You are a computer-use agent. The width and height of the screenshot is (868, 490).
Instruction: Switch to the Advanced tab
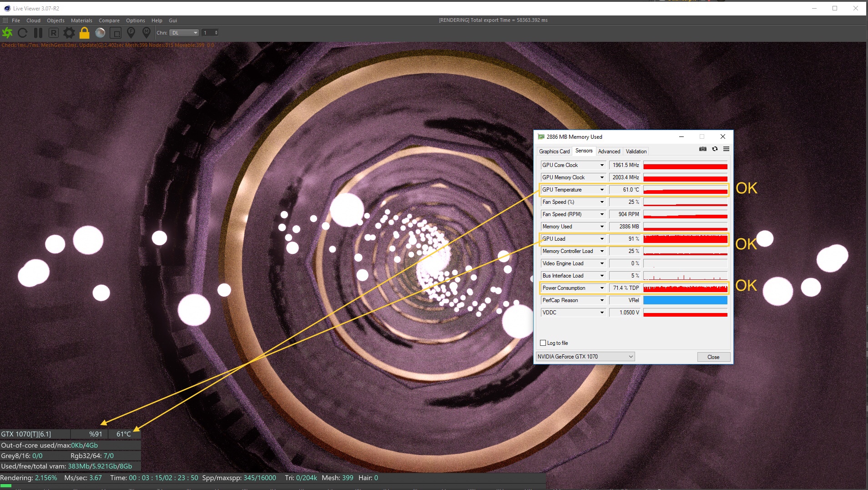609,152
